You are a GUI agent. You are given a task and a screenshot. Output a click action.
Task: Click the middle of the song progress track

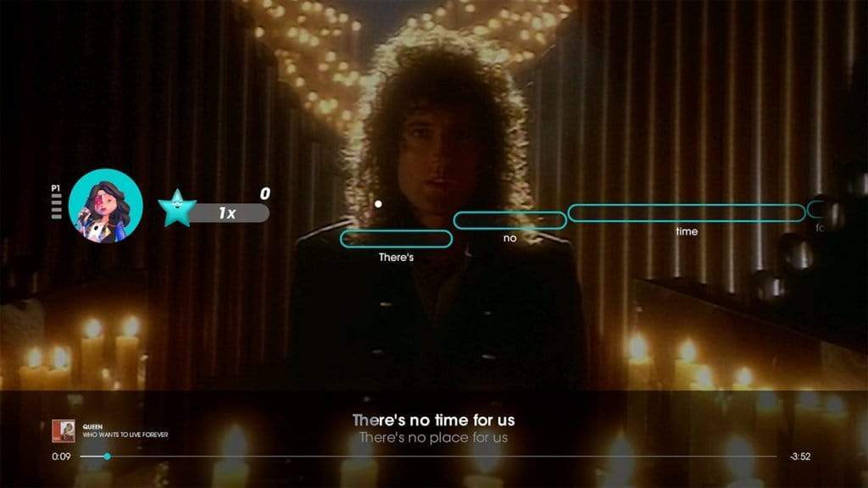pyautogui.click(x=428, y=457)
